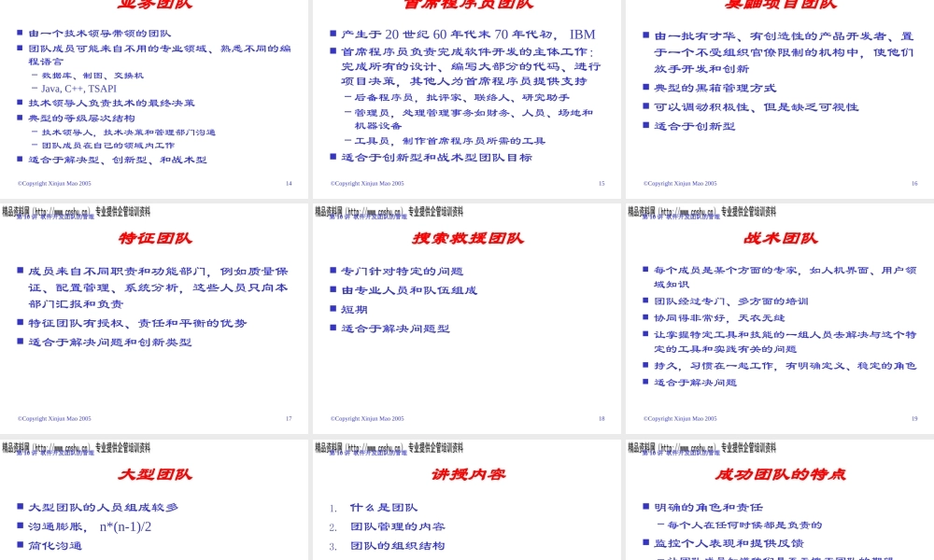Click the bullet 简化沟通
The height and width of the screenshot is (560, 934).
click(x=55, y=546)
